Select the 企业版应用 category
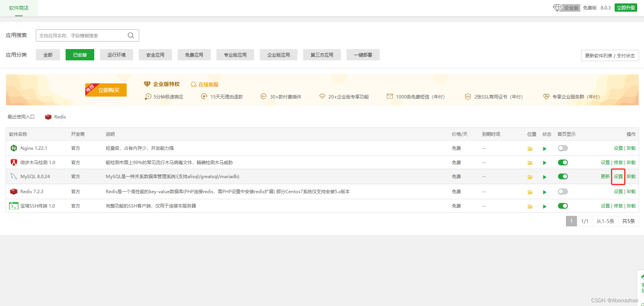 [x=279, y=55]
